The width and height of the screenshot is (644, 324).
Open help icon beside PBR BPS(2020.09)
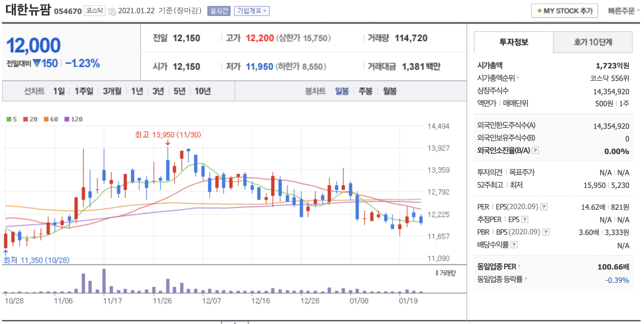point(546,232)
